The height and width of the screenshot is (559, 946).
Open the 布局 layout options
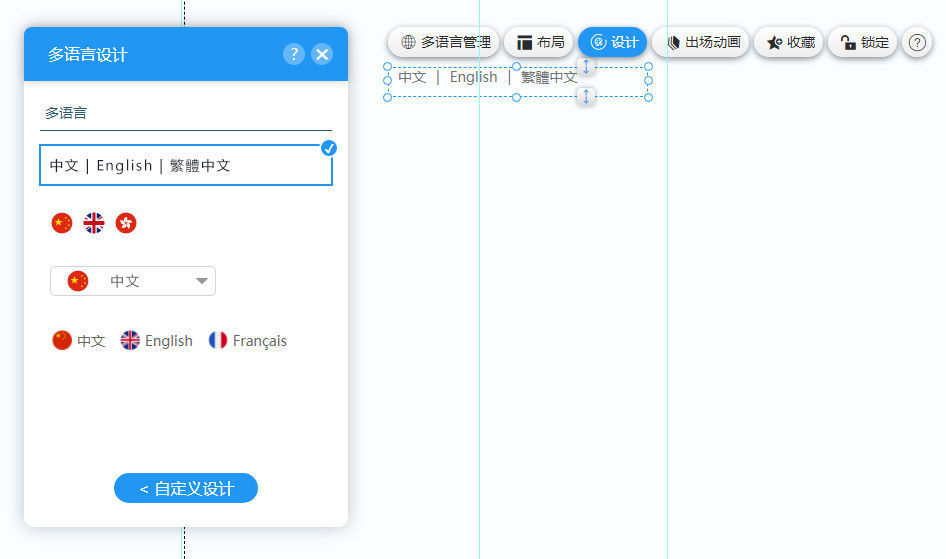coord(540,42)
